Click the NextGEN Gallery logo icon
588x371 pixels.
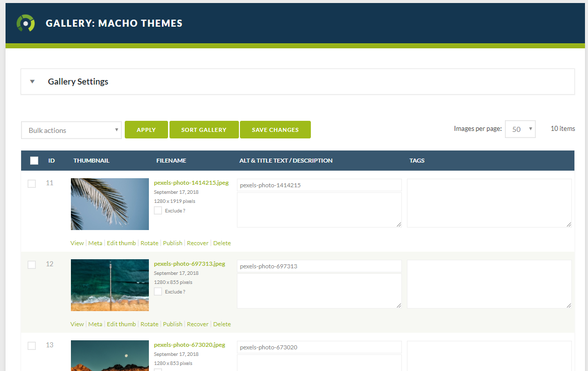pyautogui.click(x=26, y=23)
